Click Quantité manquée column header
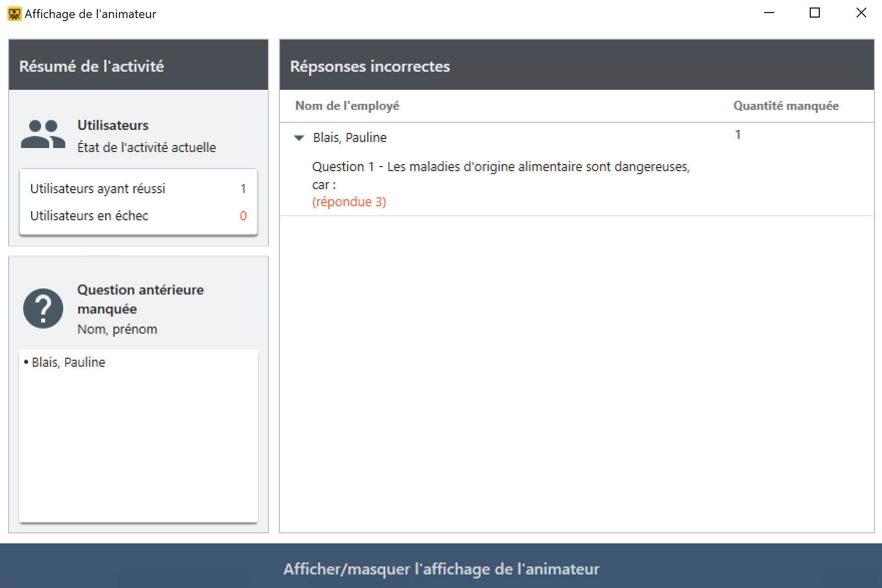Image resolution: width=882 pixels, height=588 pixels. (786, 106)
